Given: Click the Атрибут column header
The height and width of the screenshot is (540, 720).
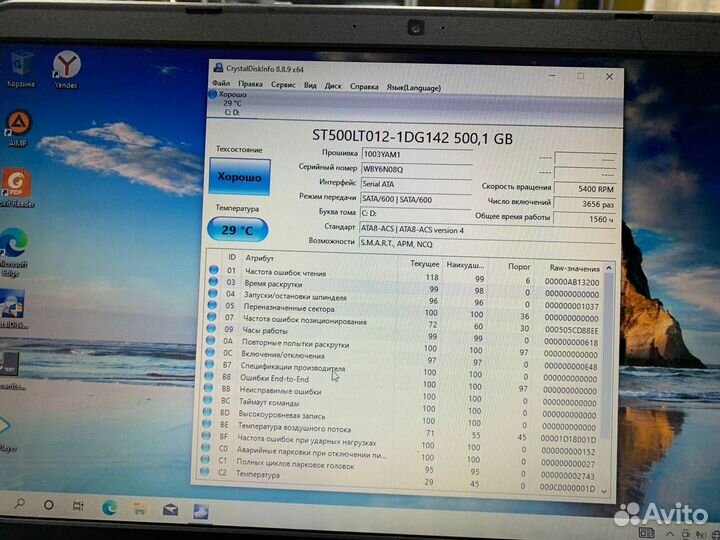Looking at the screenshot, I should pos(259,258).
